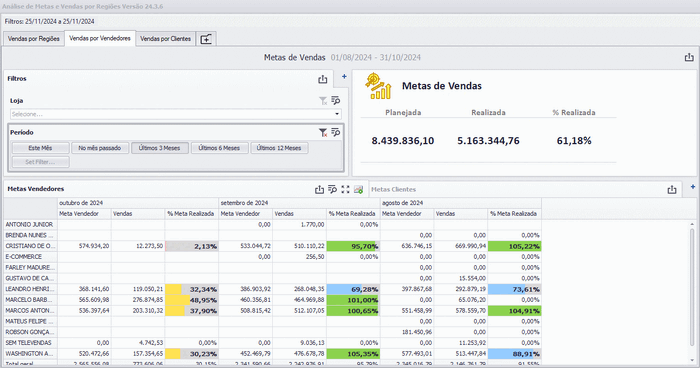
Task: Maximize the Metas Vendedores grid view
Action: [345, 189]
